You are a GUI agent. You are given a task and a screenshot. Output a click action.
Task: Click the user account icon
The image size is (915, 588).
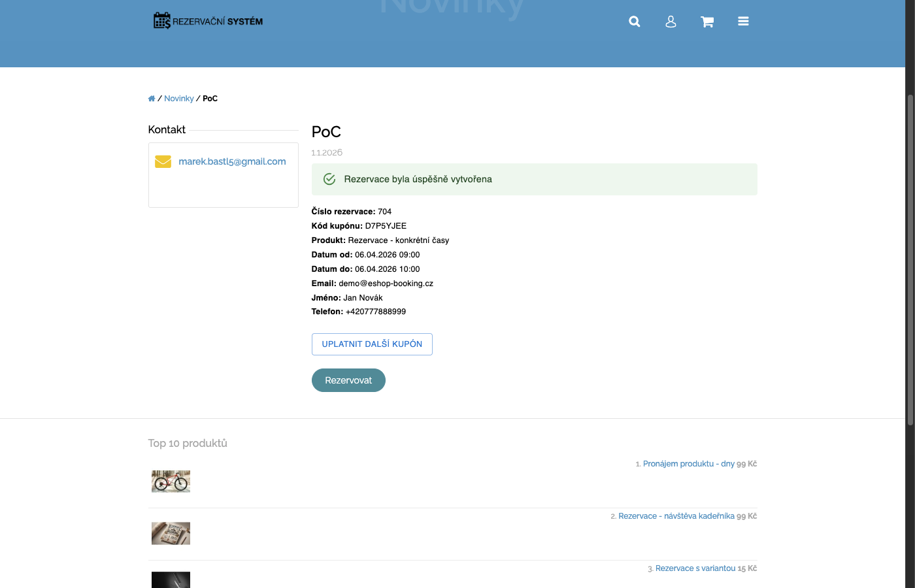pos(671,22)
